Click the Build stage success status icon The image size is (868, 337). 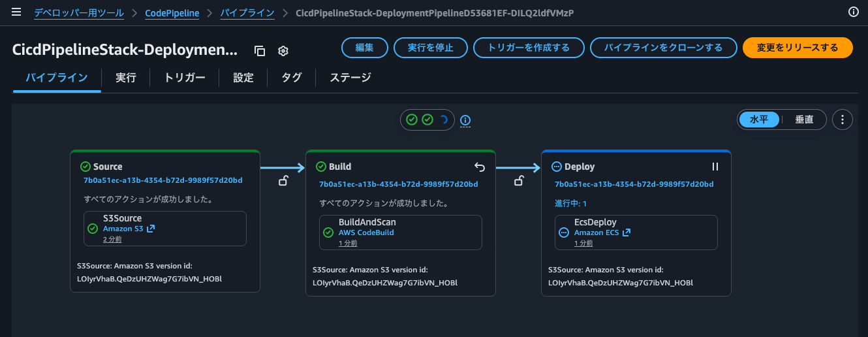click(x=320, y=167)
